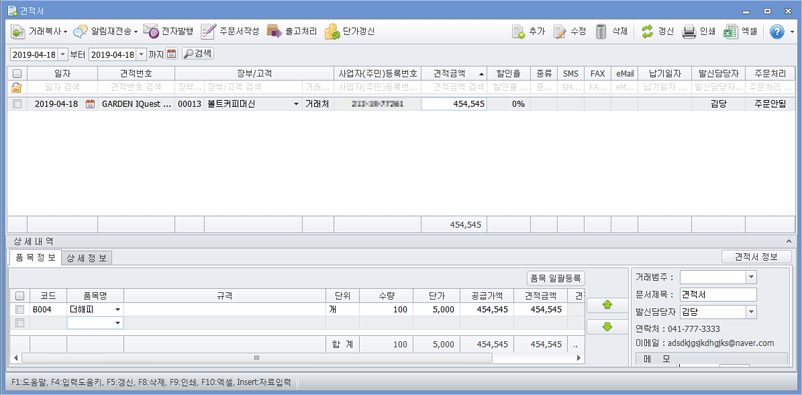
Task: Click calendar icon next to 까지
Action: tap(171, 54)
